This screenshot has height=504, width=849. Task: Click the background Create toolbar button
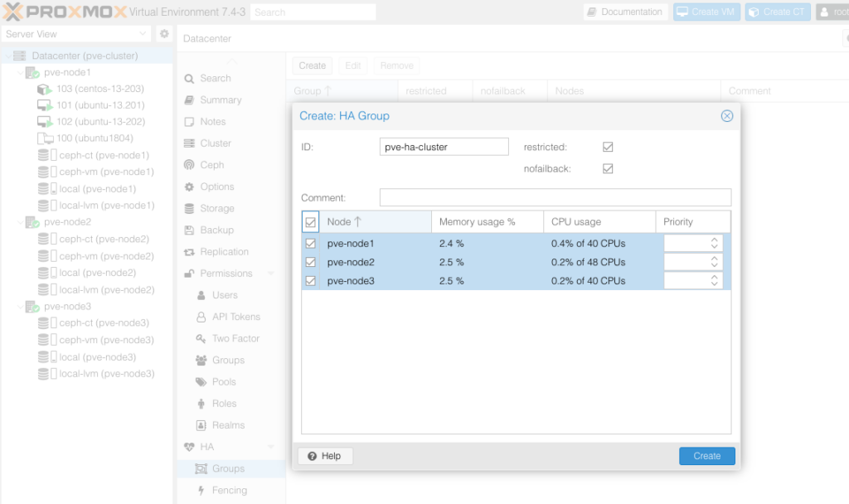pos(313,65)
